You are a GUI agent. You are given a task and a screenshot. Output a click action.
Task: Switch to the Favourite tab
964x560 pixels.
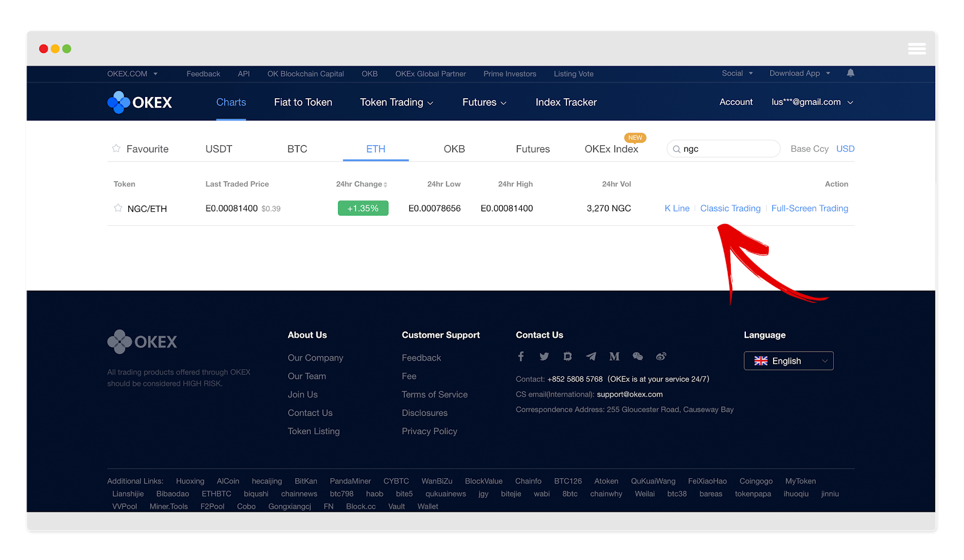[x=148, y=149]
